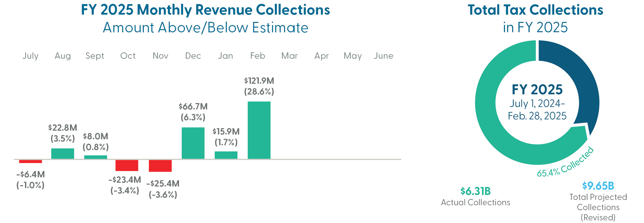The width and height of the screenshot is (644, 223).
Task: Click the FY 2025 Monthly Revenue Collections title
Action: coord(205,10)
